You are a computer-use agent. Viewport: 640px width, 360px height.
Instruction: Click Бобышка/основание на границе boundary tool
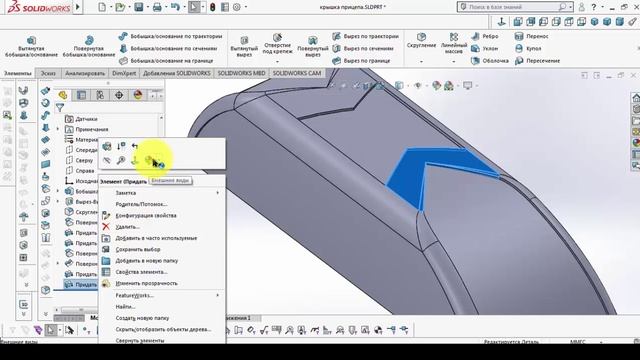pyautogui.click(x=166, y=61)
